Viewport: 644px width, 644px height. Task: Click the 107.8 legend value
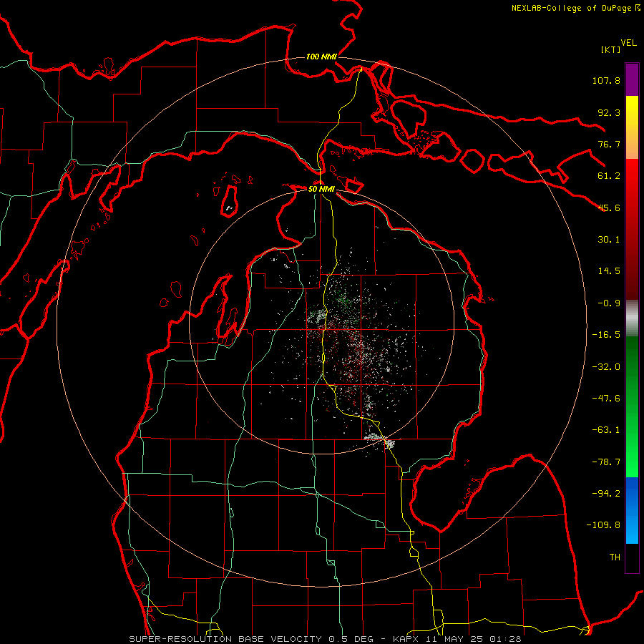tap(606, 80)
